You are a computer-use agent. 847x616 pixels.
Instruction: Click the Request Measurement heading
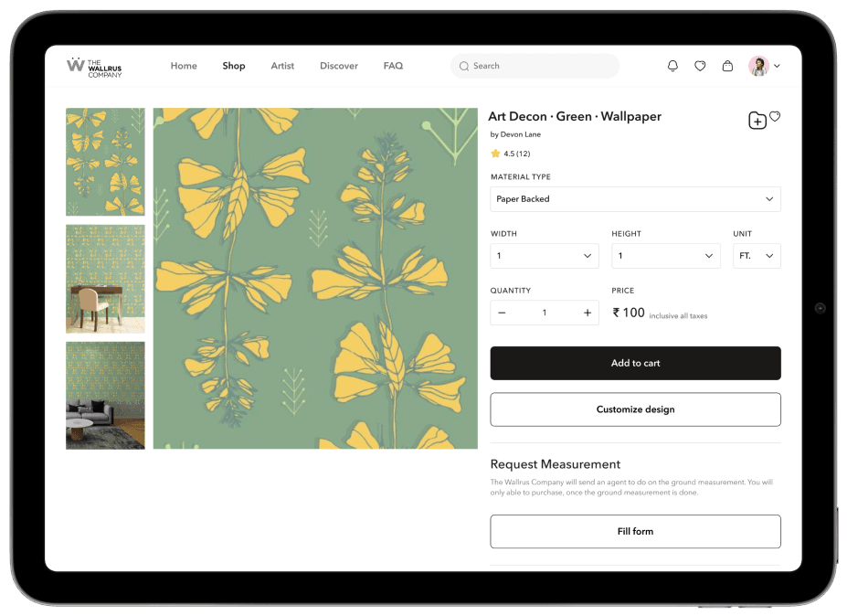point(556,464)
